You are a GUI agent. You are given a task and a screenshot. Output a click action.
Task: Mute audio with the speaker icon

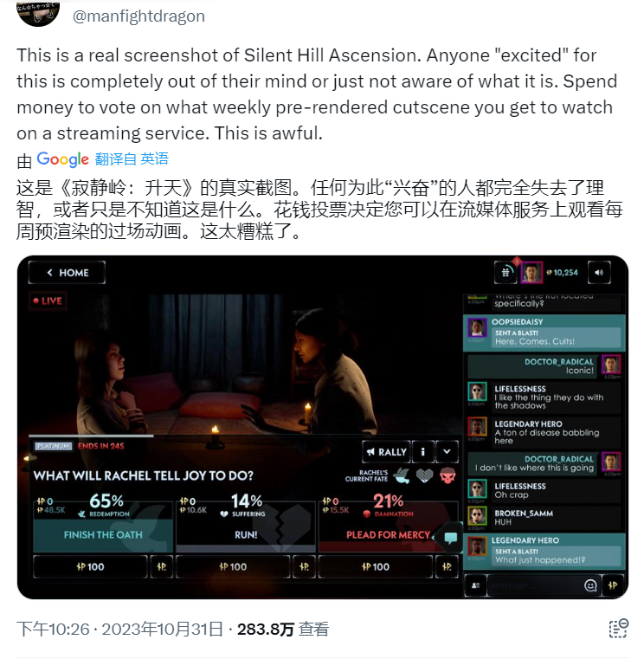coord(599,272)
